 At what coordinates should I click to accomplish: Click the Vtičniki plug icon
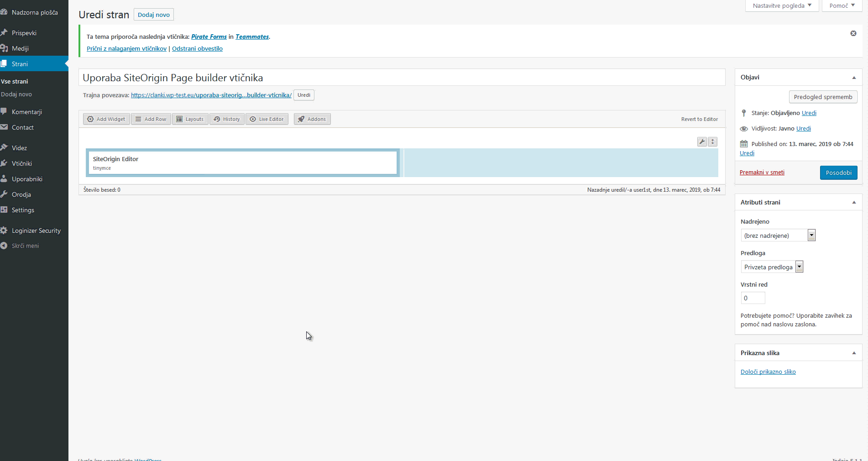(x=4, y=163)
